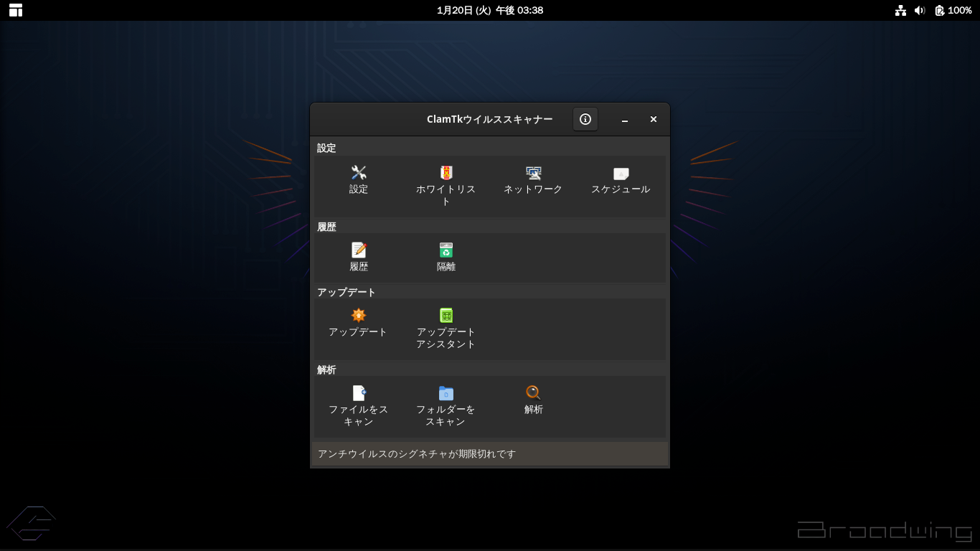Launch the アップデート update icon
Image resolution: width=980 pixels, height=551 pixels.
359,315
